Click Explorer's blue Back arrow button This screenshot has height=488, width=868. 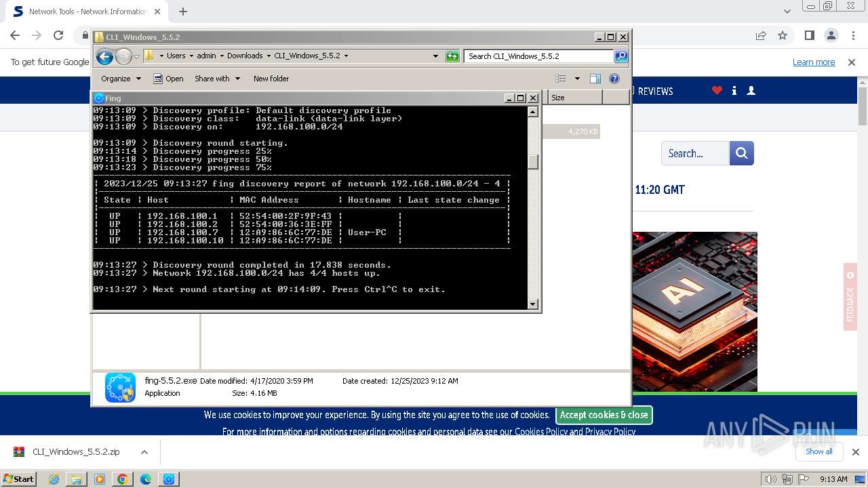[104, 56]
